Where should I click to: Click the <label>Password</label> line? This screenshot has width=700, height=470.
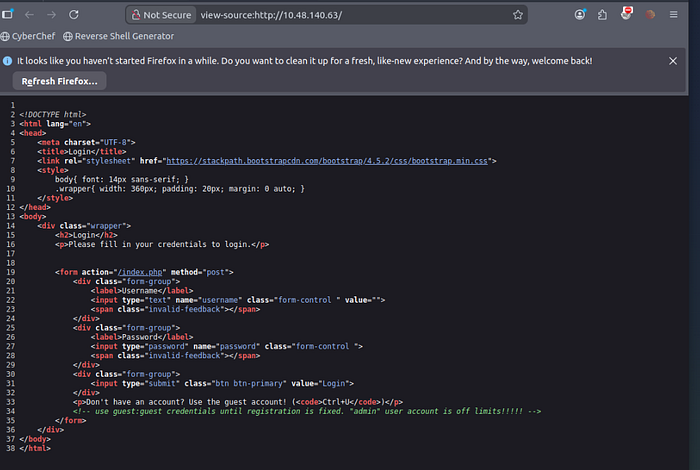(142, 337)
